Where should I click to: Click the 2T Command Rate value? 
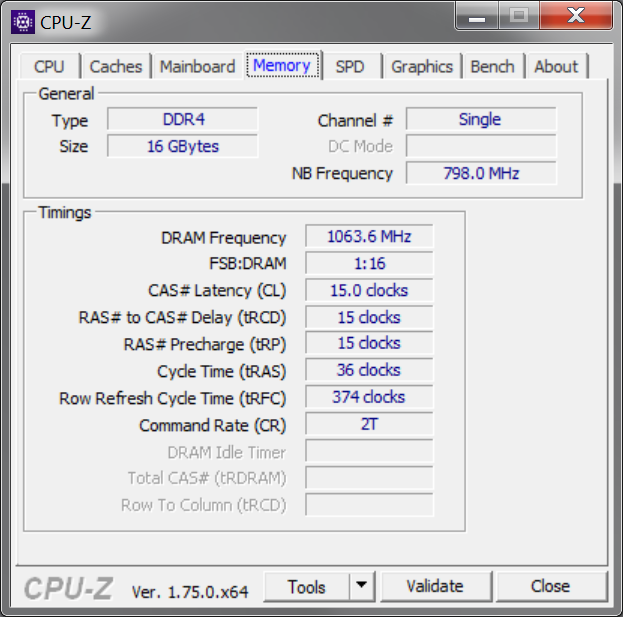[369, 424]
